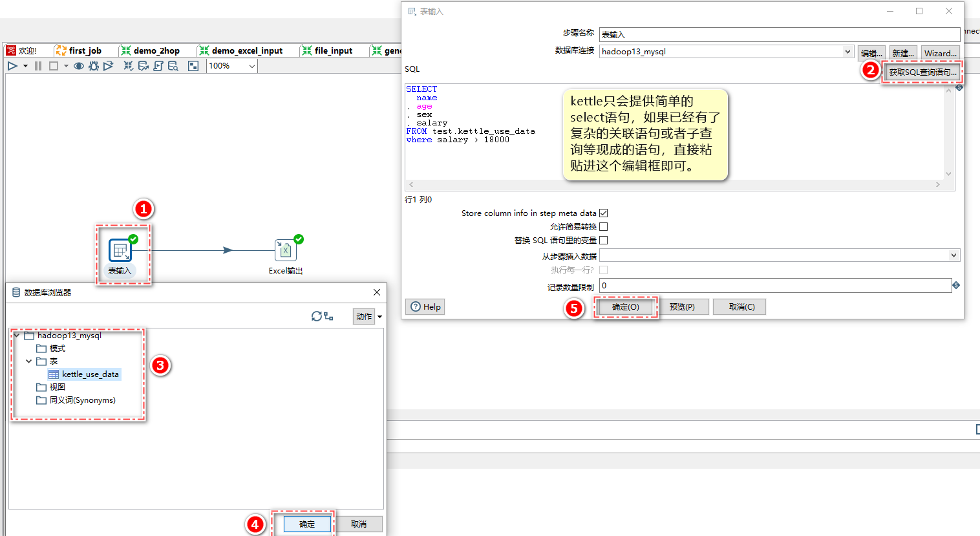Click 获取SQL查询语句... button

pos(922,72)
